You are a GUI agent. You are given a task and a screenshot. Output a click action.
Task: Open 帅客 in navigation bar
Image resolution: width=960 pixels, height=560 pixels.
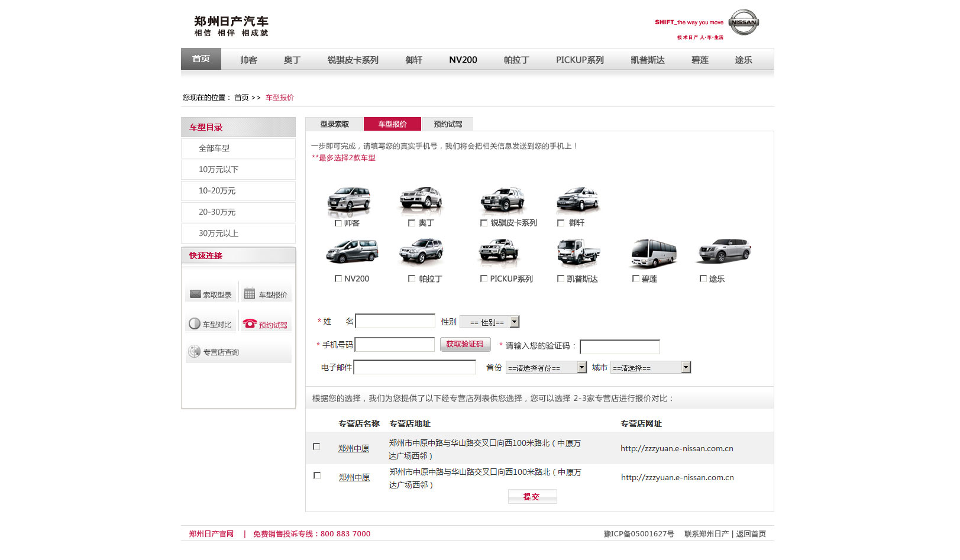pyautogui.click(x=248, y=60)
